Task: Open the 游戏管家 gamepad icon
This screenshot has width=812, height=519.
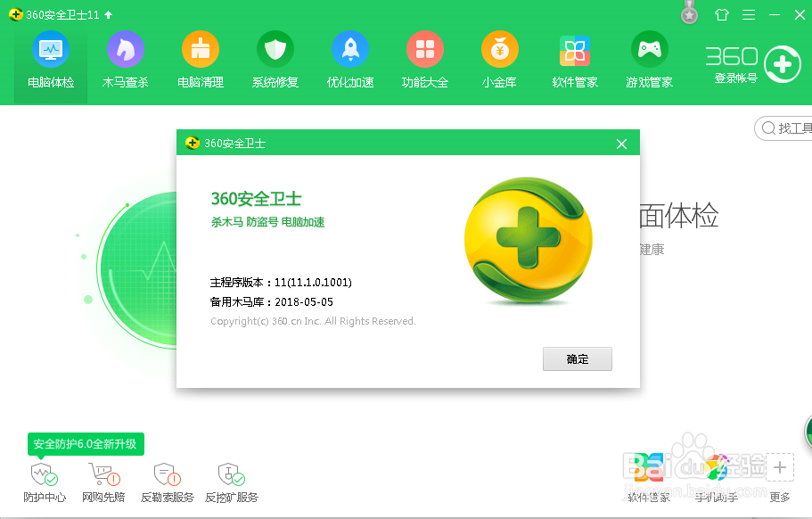Action: point(650,50)
